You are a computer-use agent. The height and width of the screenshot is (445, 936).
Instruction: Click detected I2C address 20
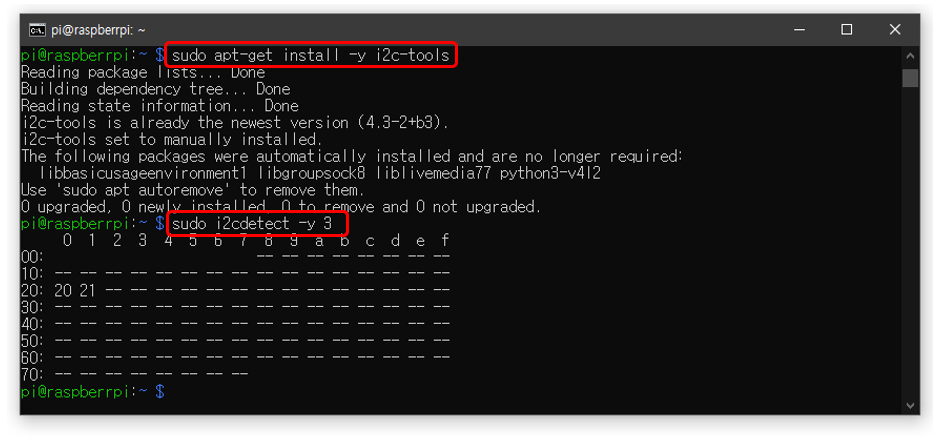pos(66,290)
